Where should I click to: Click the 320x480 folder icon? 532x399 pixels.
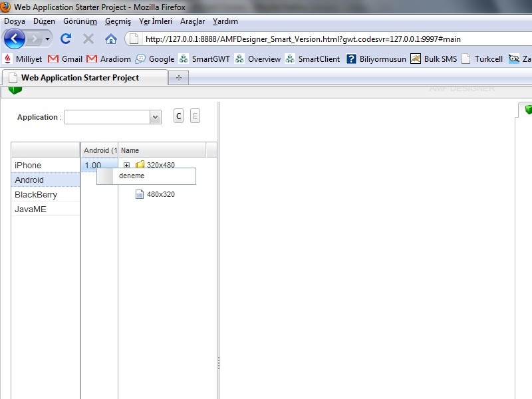tap(140, 165)
